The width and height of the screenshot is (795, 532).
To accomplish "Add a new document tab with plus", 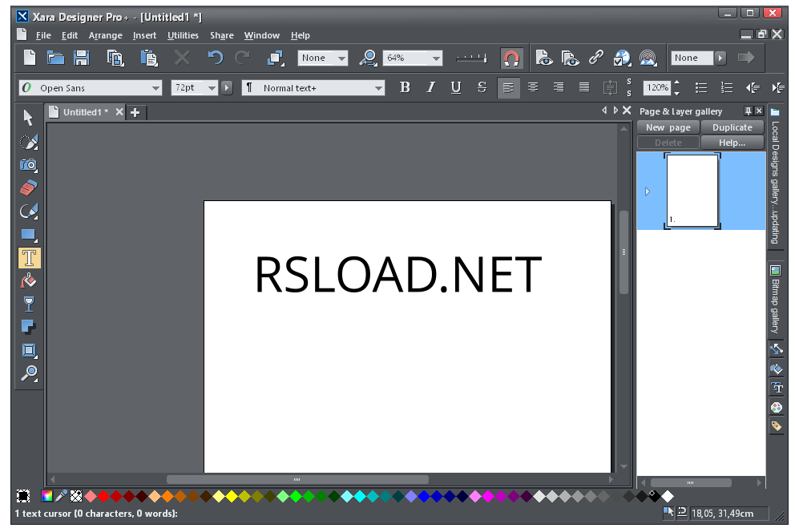I will (x=135, y=112).
